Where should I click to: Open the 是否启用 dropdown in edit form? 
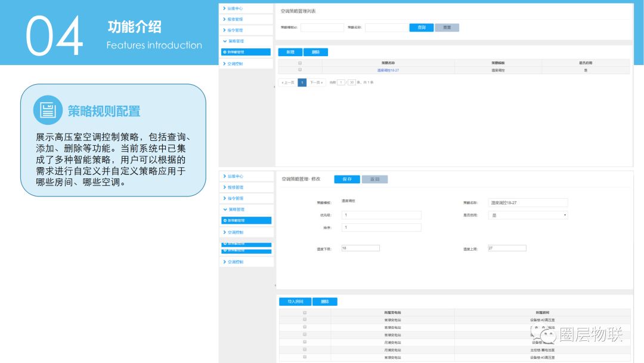[528, 215]
